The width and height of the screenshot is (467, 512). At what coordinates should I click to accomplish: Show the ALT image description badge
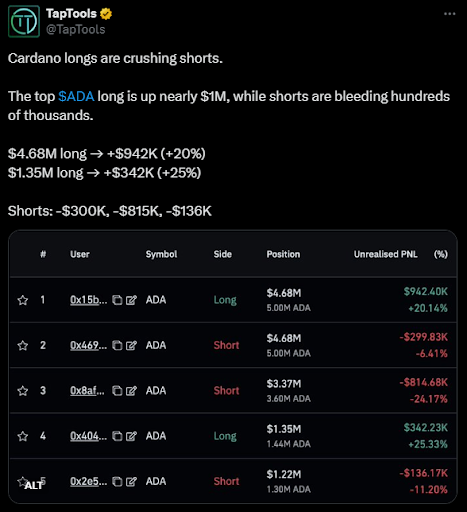pos(33,485)
